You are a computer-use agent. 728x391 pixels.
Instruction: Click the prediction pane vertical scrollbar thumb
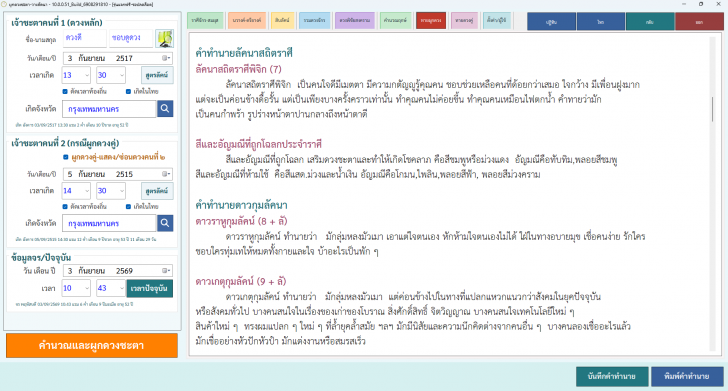tap(712, 110)
